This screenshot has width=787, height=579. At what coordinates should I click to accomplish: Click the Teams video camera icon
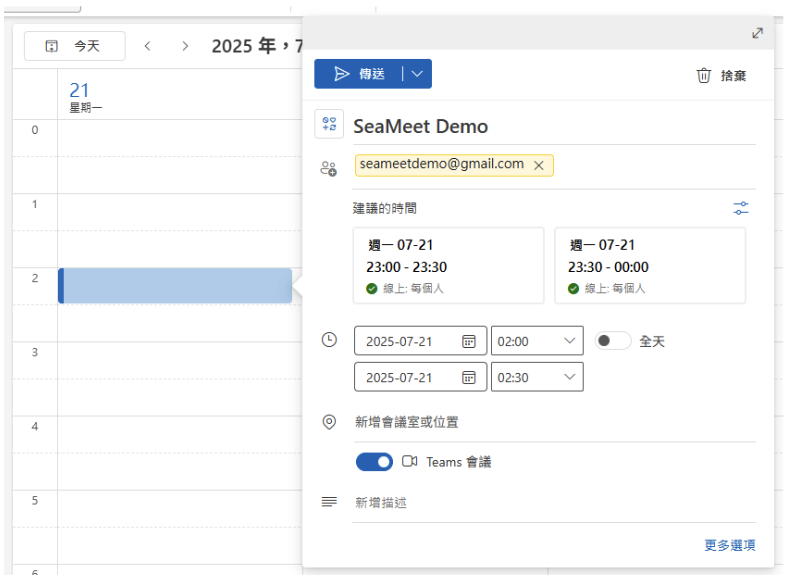(x=410, y=461)
